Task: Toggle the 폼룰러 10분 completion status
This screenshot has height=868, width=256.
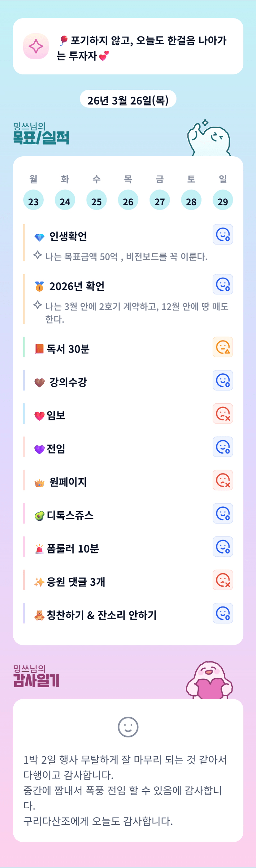Action: tap(223, 547)
